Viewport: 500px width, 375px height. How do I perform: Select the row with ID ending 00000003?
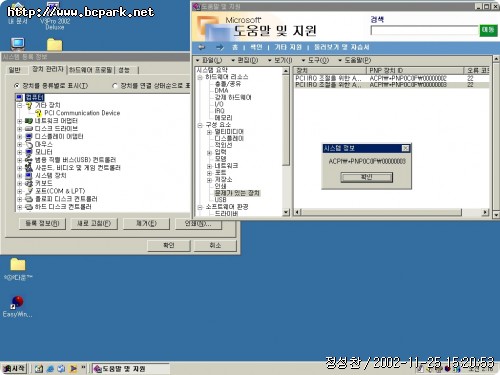(392, 85)
